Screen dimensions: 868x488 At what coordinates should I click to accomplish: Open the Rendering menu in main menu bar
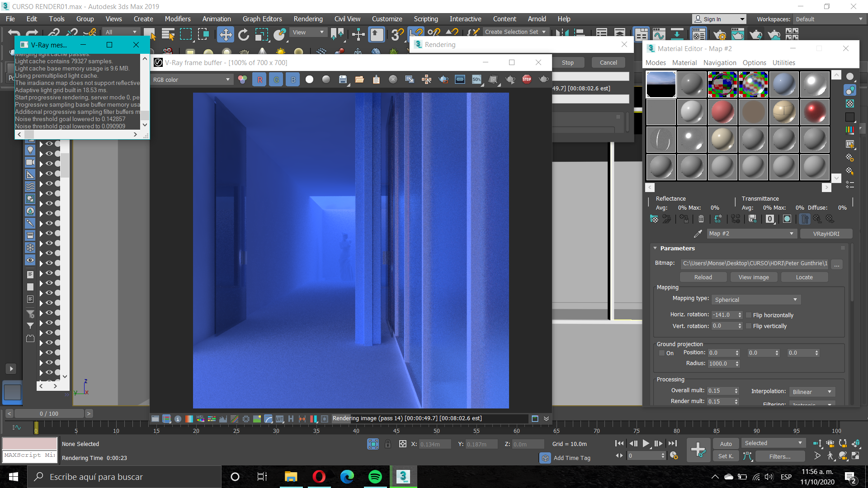point(308,19)
